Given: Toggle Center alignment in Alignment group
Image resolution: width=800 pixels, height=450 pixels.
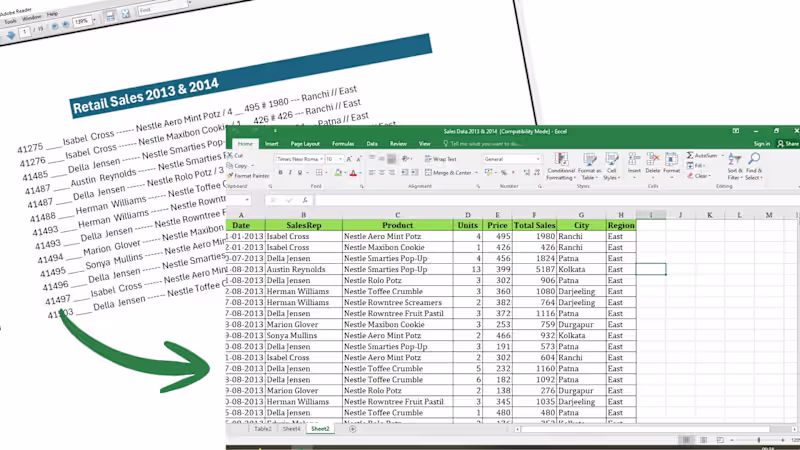Looking at the screenshot, I should pos(382,173).
